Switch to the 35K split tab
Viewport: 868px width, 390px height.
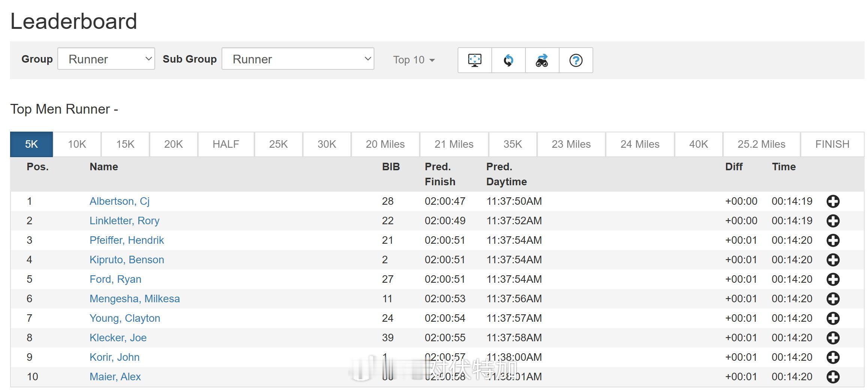point(513,144)
